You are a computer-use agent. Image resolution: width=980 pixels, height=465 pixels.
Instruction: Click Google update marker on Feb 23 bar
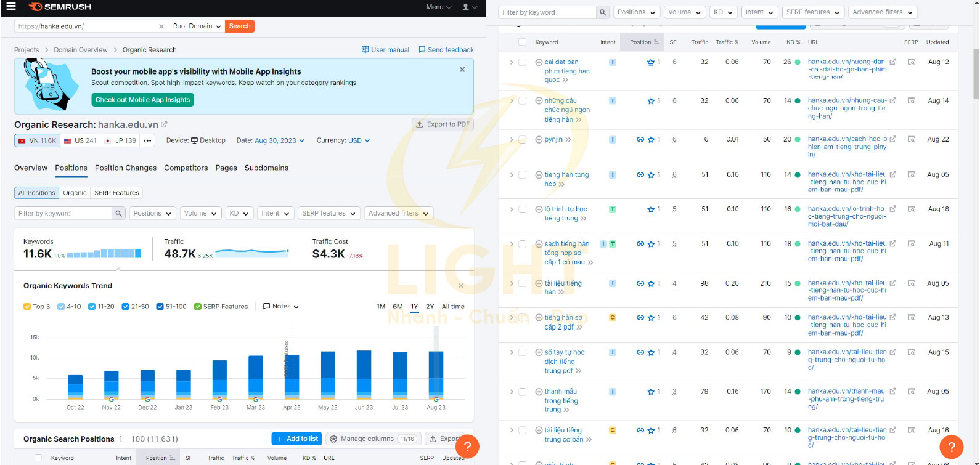[219, 399]
